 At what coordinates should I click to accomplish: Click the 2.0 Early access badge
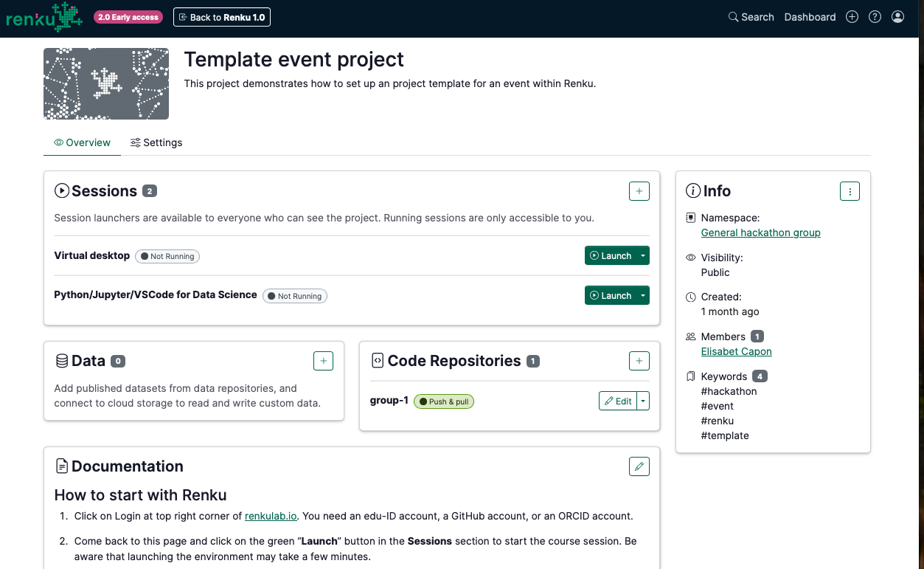(128, 16)
